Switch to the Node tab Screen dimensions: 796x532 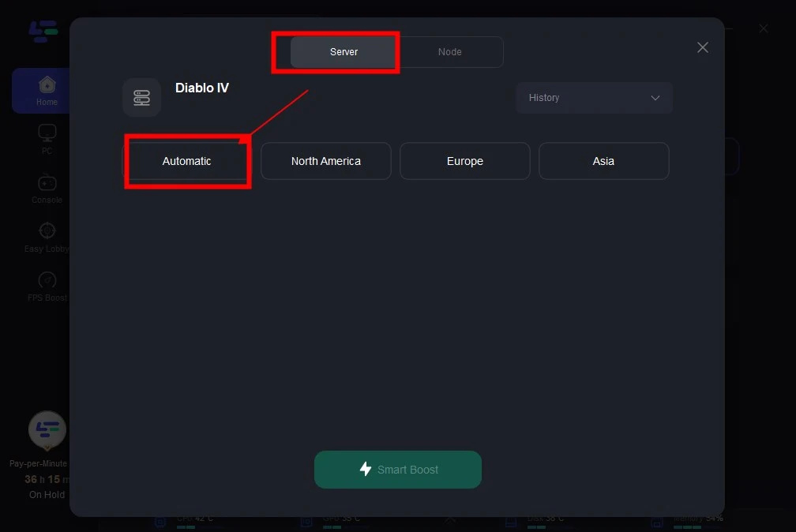pyautogui.click(x=450, y=52)
